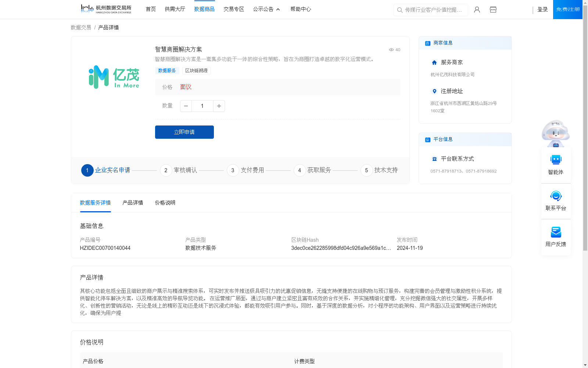Screen dimensions: 588x368
Task: Click the publish date 2024-11-19
Action: pyautogui.click(x=410, y=248)
